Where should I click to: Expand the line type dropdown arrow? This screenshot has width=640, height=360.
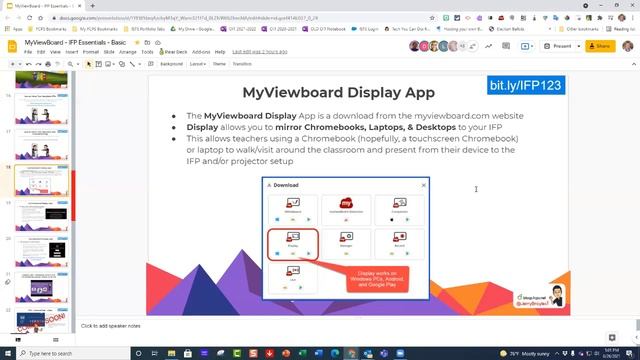pos(140,64)
